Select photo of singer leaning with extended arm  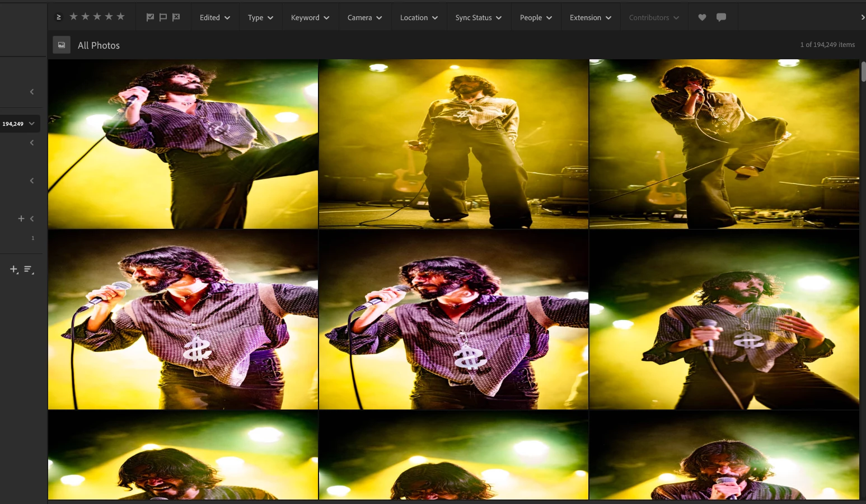pos(183,144)
